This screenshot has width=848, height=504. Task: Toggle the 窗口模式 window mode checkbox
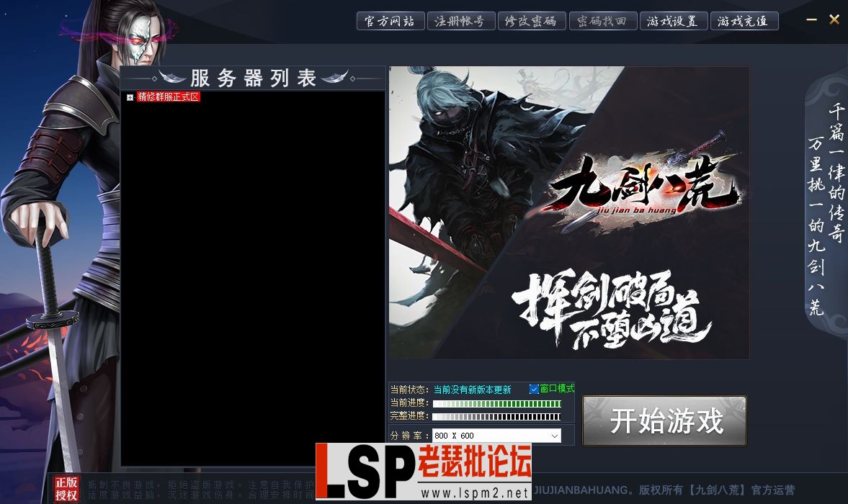pos(534,389)
